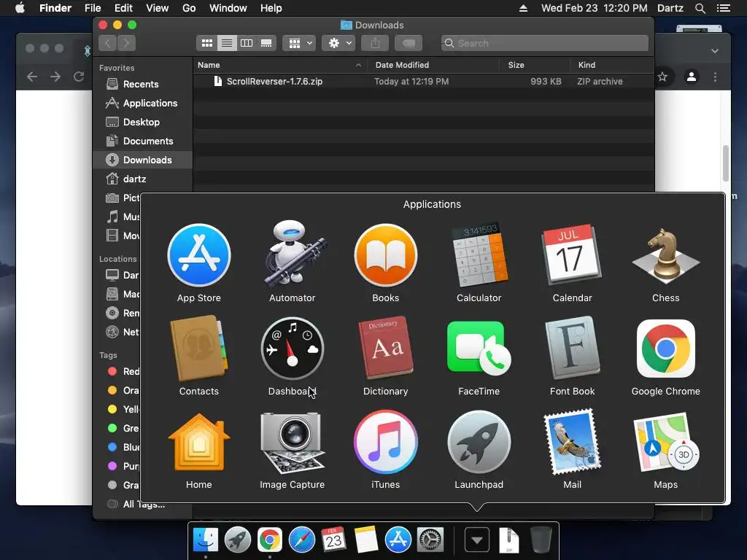The image size is (747, 560).
Task: Open the File menu
Action: tap(93, 8)
